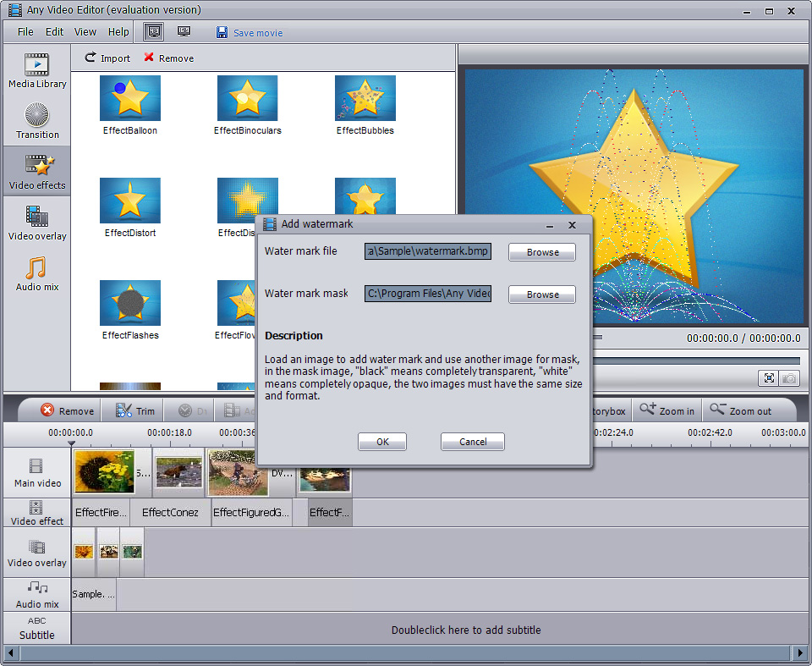Click the timeline horizontal scrollbar track
Viewport: 812px width, 666px height.
click(x=406, y=652)
